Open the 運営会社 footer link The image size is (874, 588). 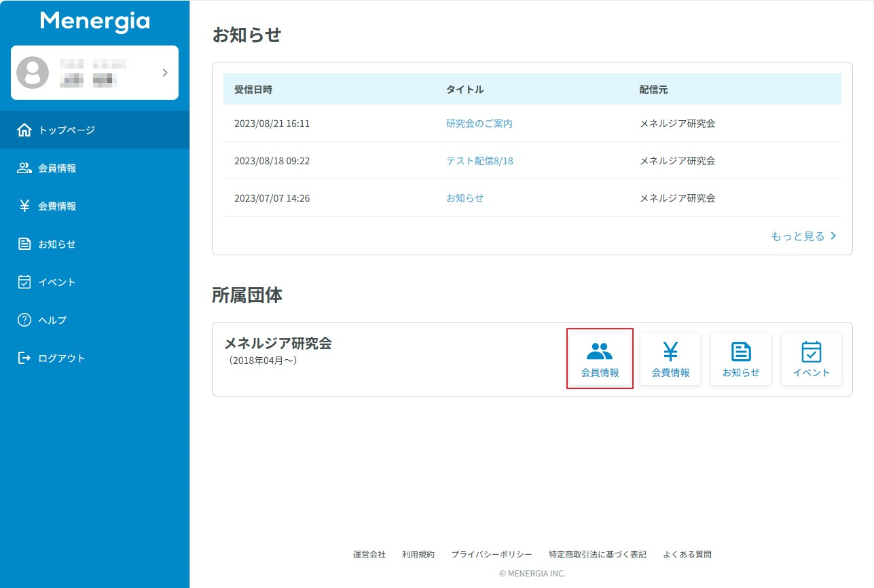369,554
